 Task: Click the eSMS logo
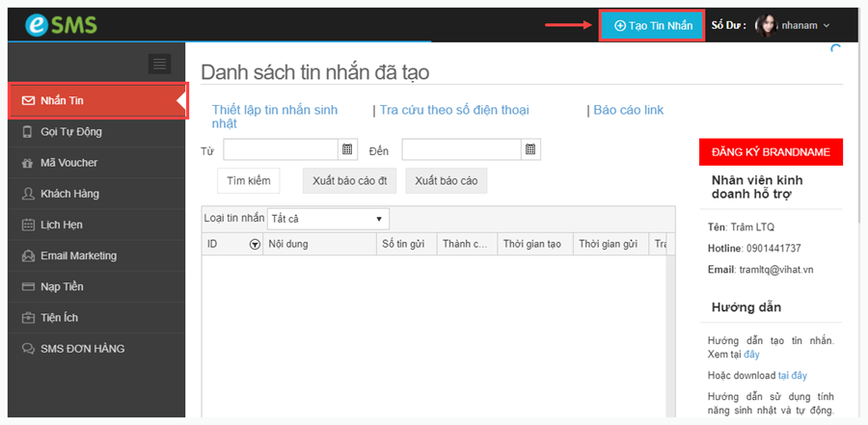[61, 25]
